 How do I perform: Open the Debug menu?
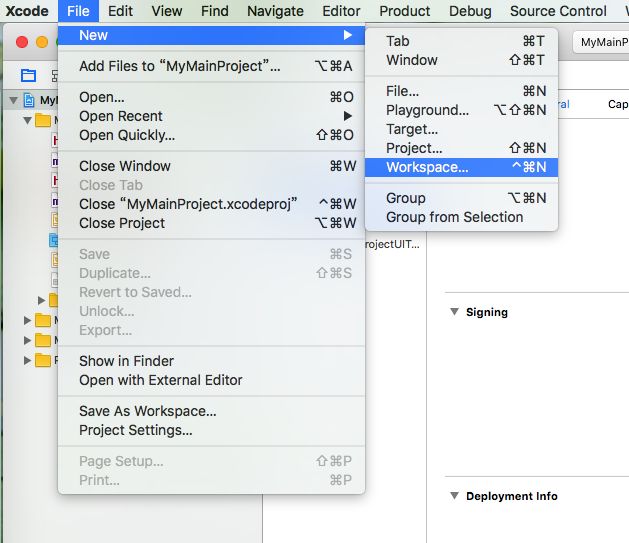pyautogui.click(x=470, y=11)
